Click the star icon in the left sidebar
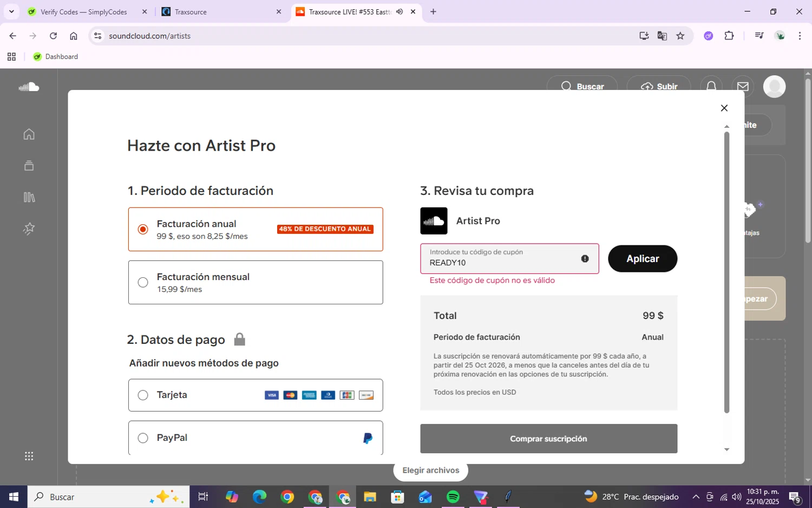The image size is (812, 508). pos(29,229)
